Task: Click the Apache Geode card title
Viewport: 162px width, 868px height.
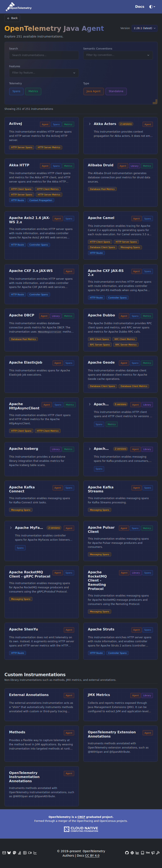Action: pos(101,363)
